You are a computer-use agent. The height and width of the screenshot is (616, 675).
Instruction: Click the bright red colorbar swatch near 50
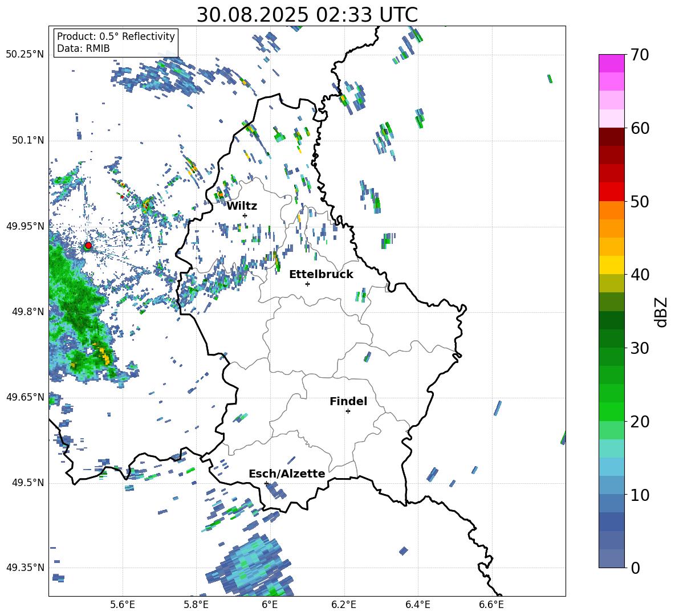coord(611,192)
